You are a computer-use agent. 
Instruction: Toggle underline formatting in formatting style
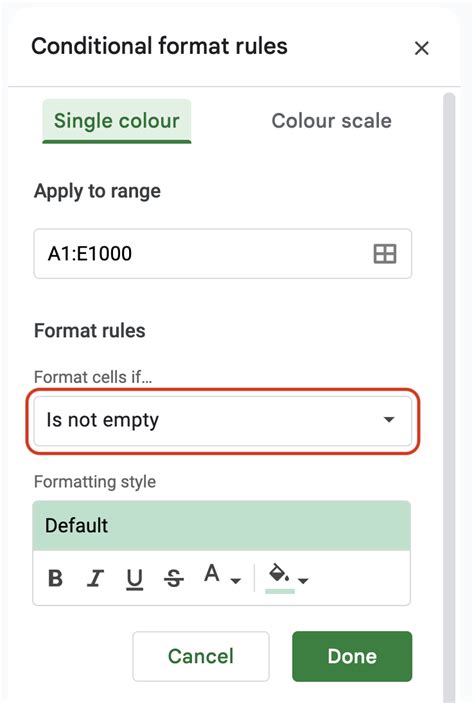(x=134, y=579)
